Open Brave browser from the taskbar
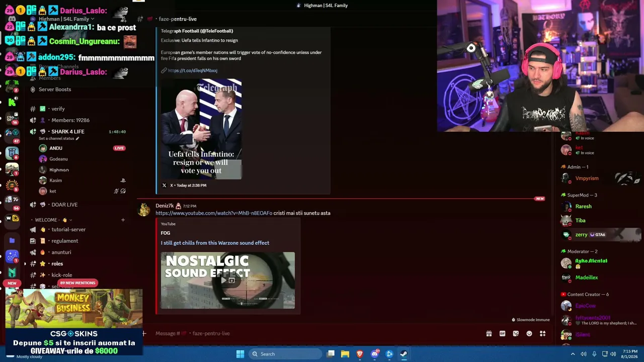Screen dimensions: 644x362 click(360, 354)
